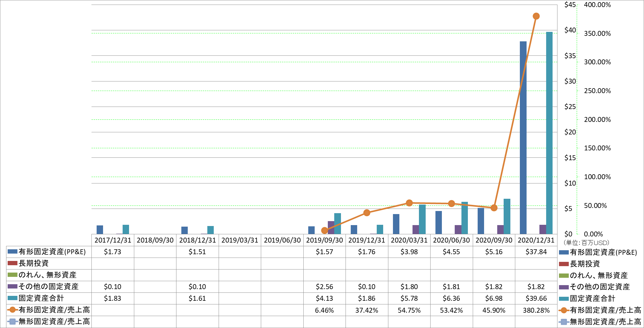Select the 固定資産合計 cell showing $4.13
This screenshot has width=644, height=328.
click(x=324, y=298)
